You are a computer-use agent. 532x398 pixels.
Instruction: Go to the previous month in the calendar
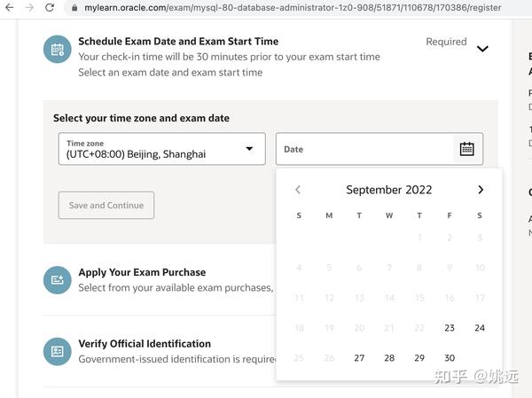coord(298,190)
